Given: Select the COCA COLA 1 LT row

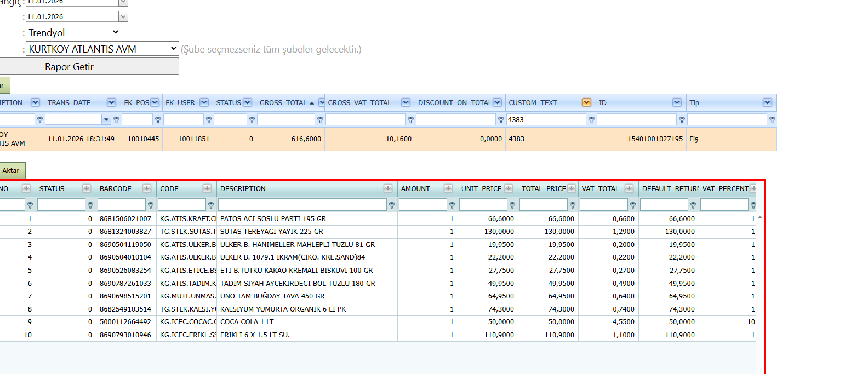Looking at the screenshot, I should (378, 322).
